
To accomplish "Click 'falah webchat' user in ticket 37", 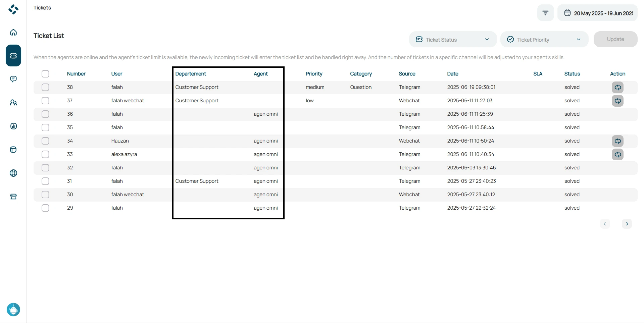I will [x=128, y=101].
